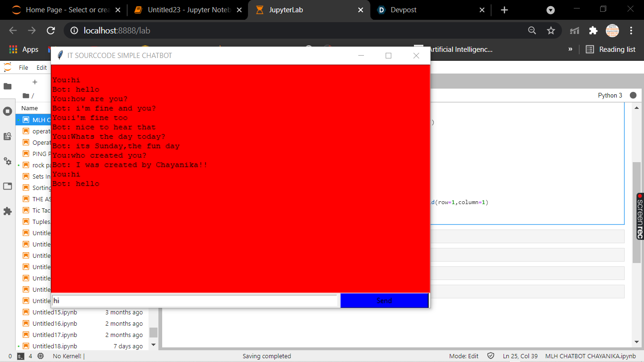Image resolution: width=644 pixels, height=362 pixels.
Task: Click the Chrome zoom magnifier icon
Action: tap(532, 31)
